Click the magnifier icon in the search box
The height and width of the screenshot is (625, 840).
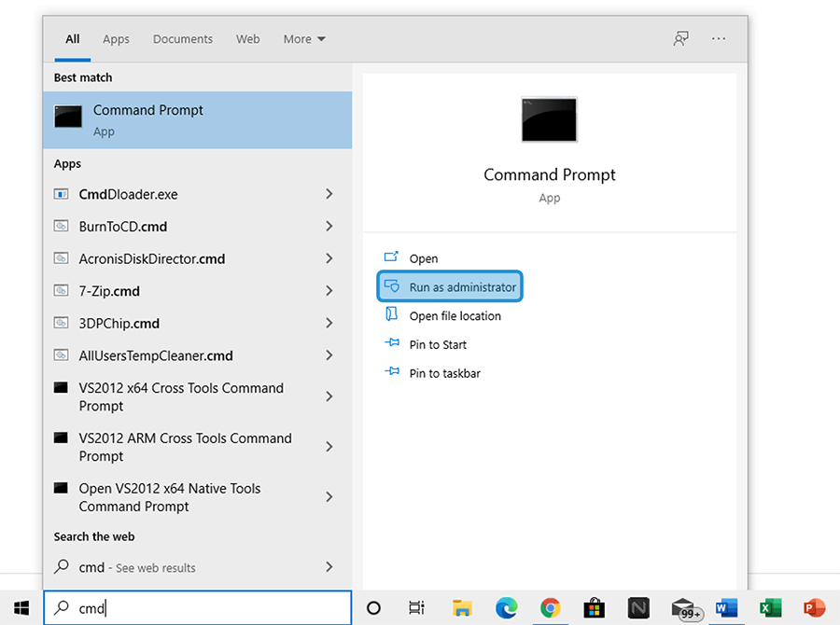click(x=62, y=607)
